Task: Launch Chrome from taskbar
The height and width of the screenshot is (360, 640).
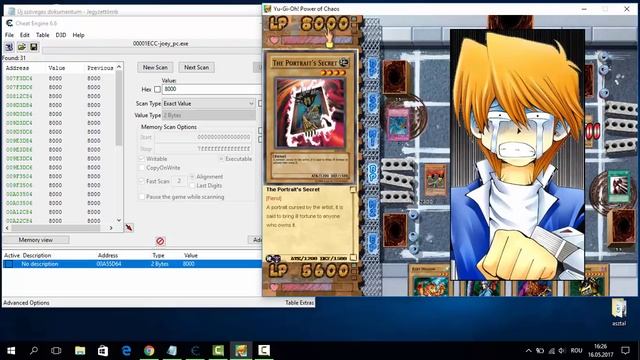Action: tap(149, 351)
